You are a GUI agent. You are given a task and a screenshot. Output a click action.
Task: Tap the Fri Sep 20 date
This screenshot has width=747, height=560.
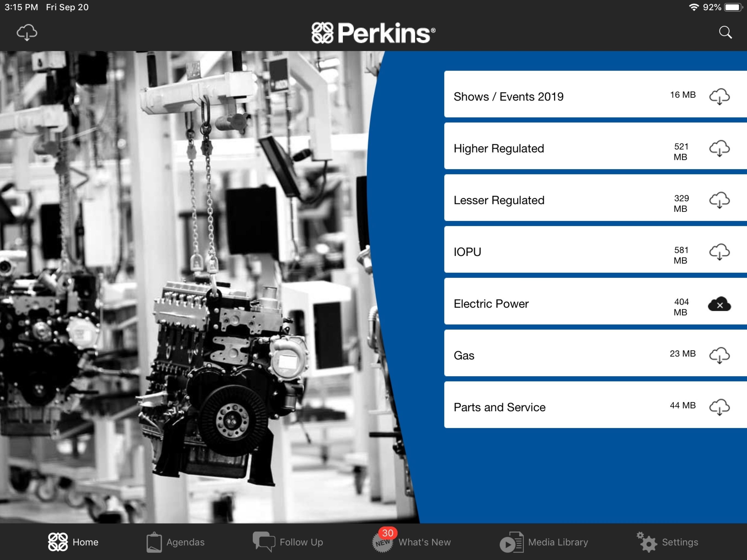pos(67,7)
